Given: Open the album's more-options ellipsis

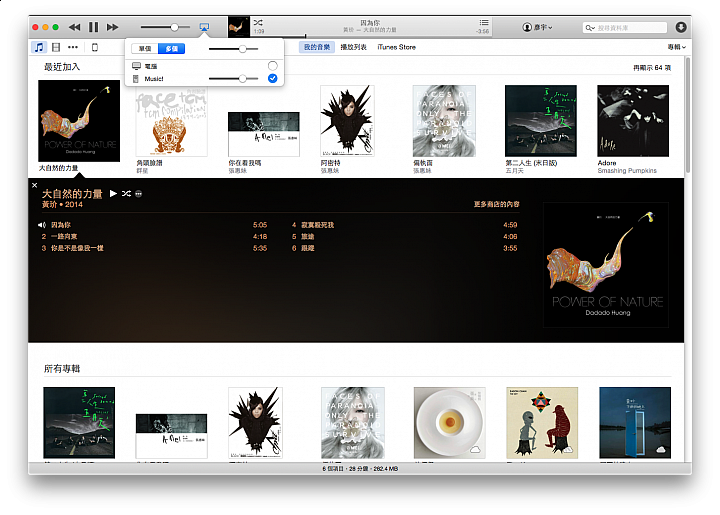Looking at the screenshot, I should click(139, 194).
